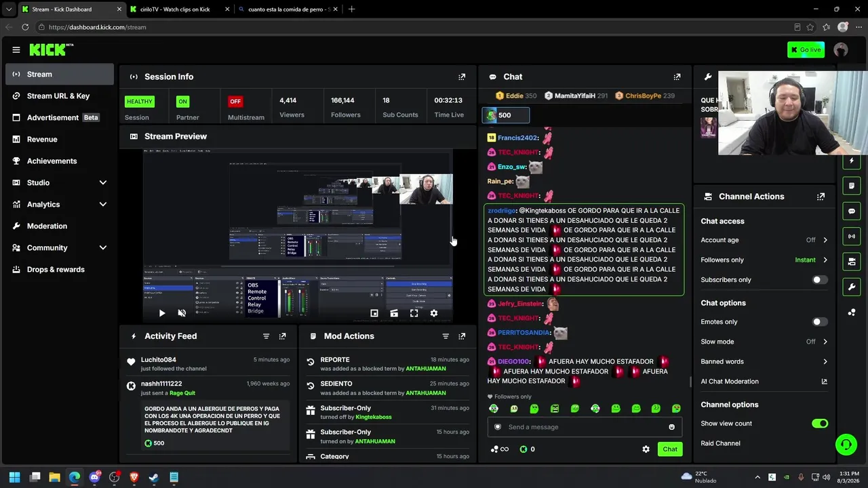Screen dimensions: 868x488
Task: Play the stream preview
Action: [x=161, y=313]
